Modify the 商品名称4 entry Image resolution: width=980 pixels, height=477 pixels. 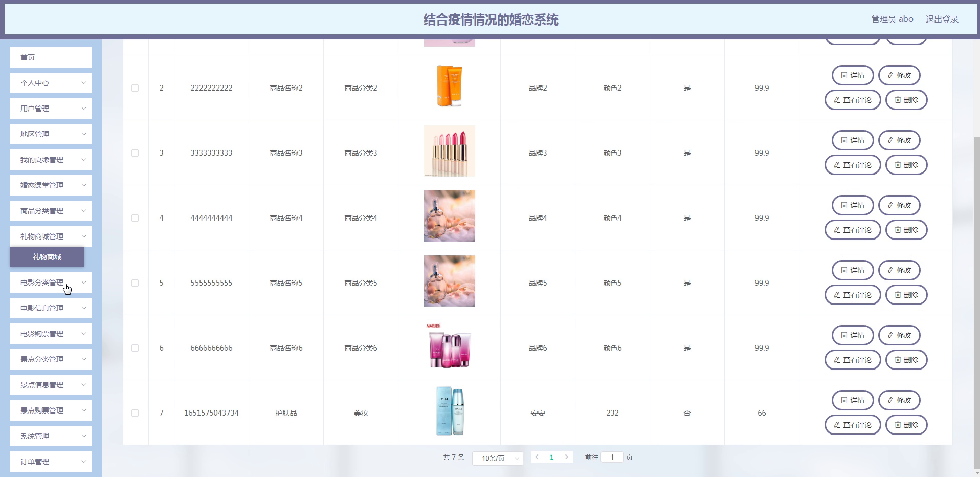pos(899,205)
